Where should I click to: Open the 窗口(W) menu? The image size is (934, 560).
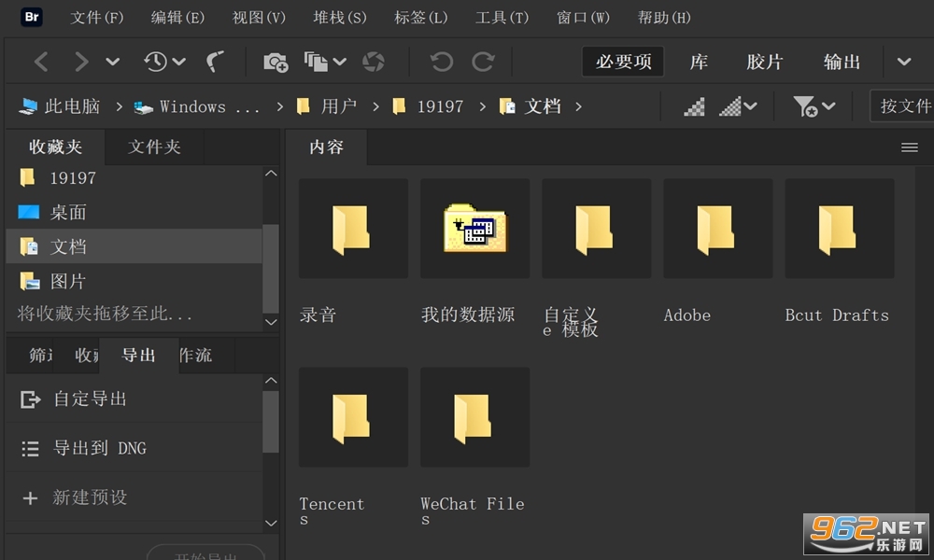point(583,17)
